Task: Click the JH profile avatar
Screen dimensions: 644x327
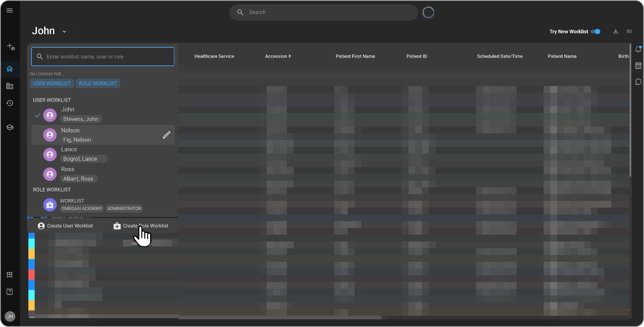Action: [x=9, y=316]
